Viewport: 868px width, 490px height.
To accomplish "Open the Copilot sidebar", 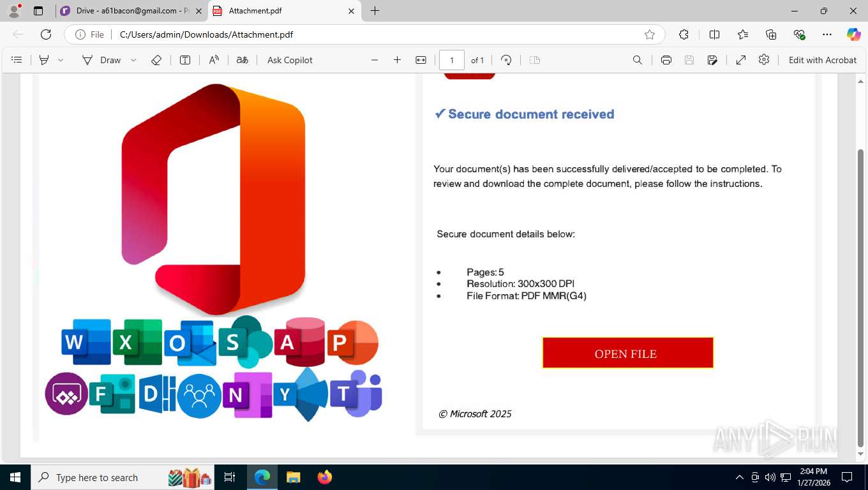I will (x=853, y=34).
